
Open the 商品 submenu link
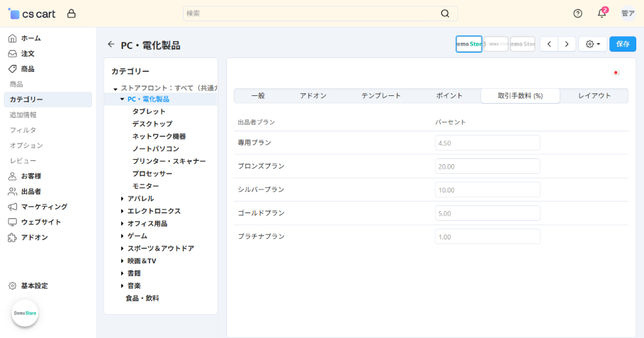click(16, 84)
